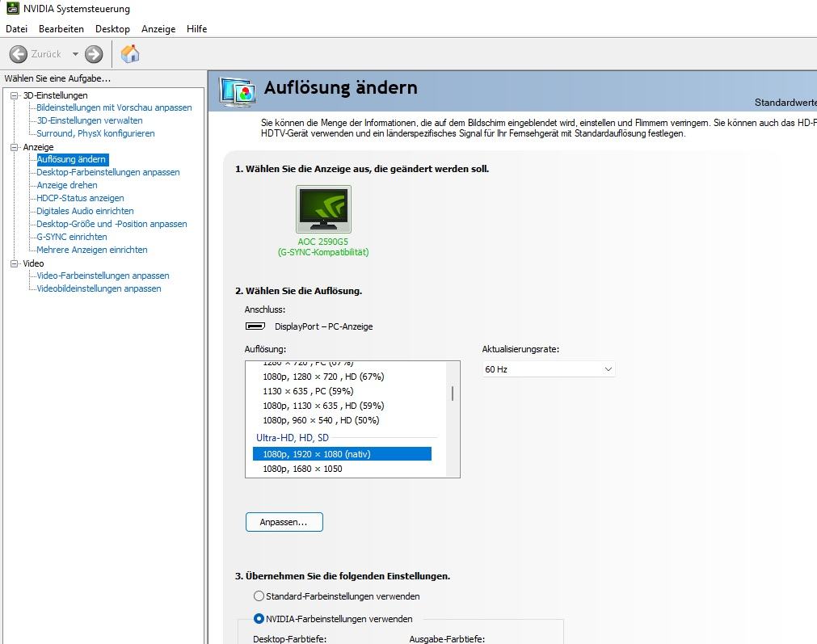Open HDCP-Status anzeigen
The width and height of the screenshot is (817, 644).
click(80, 198)
